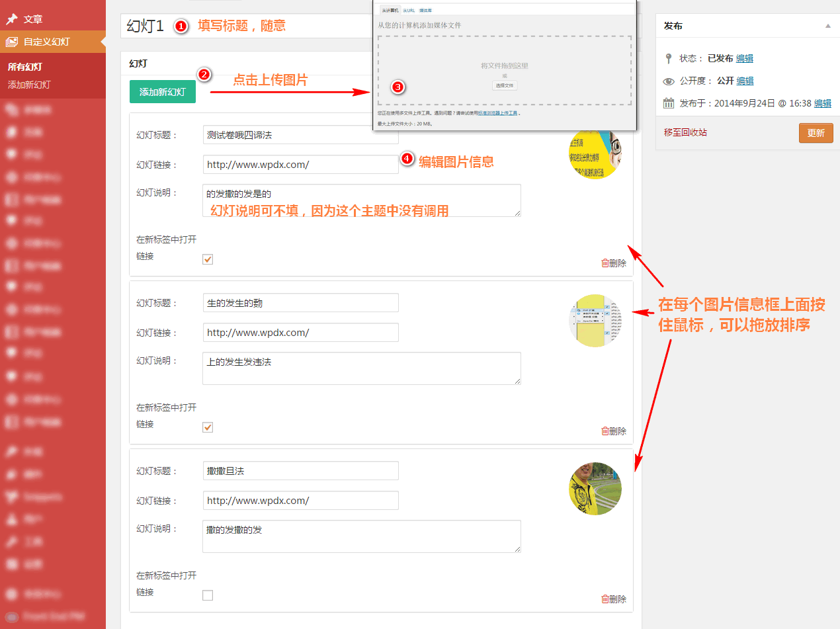Image resolution: width=840 pixels, height=629 pixels.
Task: Uncheck open-in-new-tab on the first slide
Action: [208, 259]
